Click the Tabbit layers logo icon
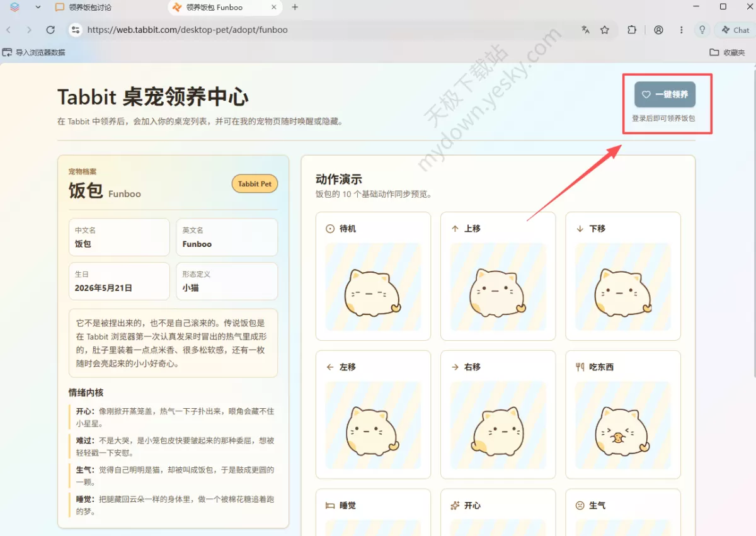756x536 pixels. tap(15, 7)
